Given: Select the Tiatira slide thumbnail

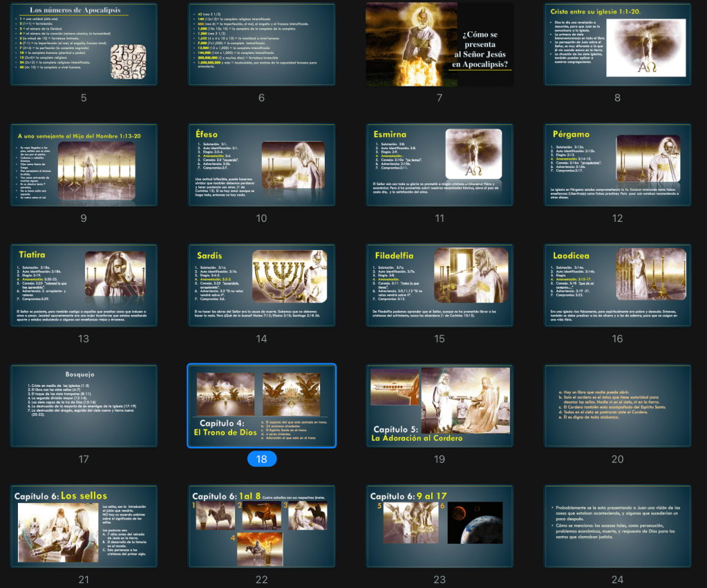Looking at the screenshot, I should (x=84, y=285).
